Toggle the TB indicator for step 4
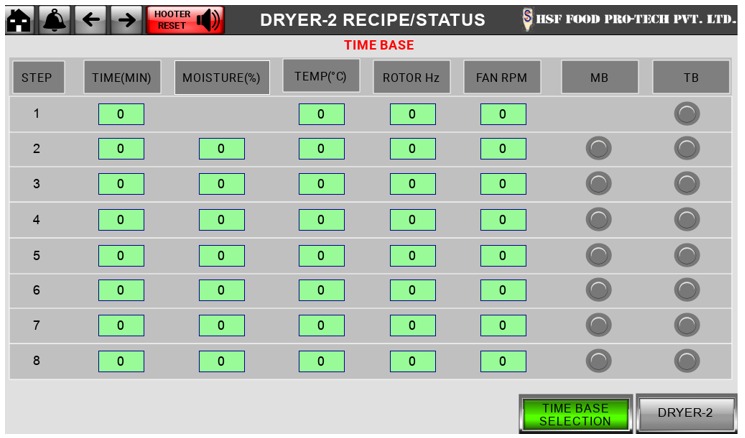 pos(687,219)
